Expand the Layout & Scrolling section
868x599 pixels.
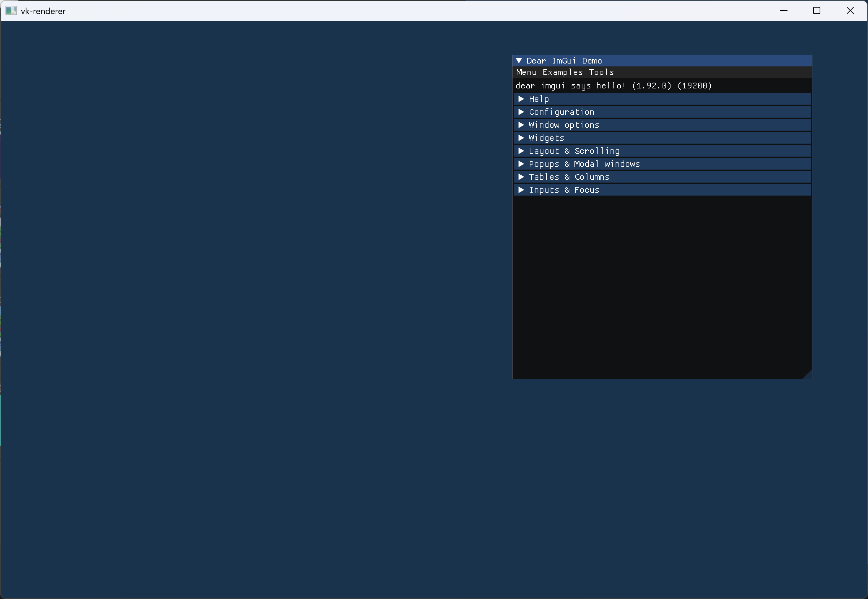tap(662, 151)
